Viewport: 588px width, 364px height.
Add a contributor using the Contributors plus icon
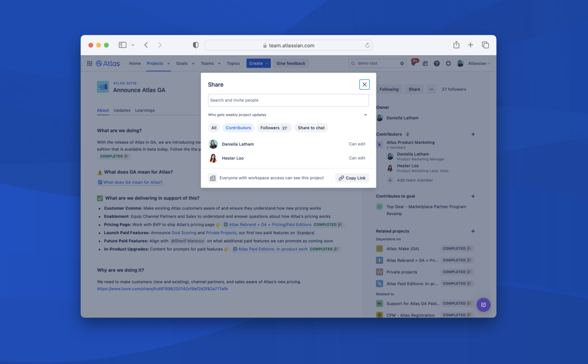pos(472,134)
